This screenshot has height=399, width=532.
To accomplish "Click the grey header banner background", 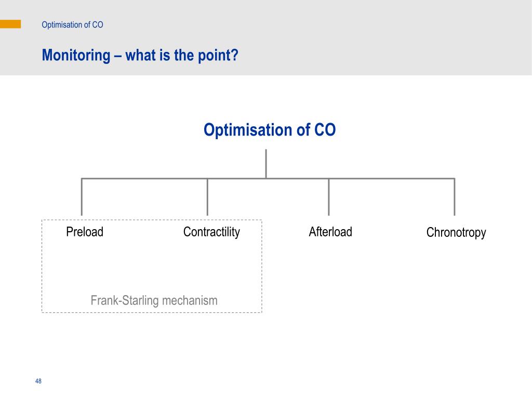I will (x=373, y=37).
